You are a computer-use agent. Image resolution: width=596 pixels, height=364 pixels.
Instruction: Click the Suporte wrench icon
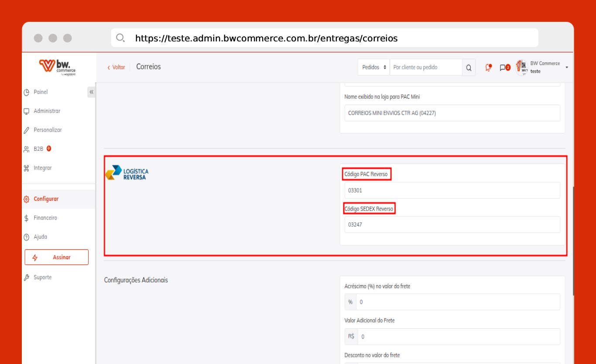pyautogui.click(x=26, y=278)
